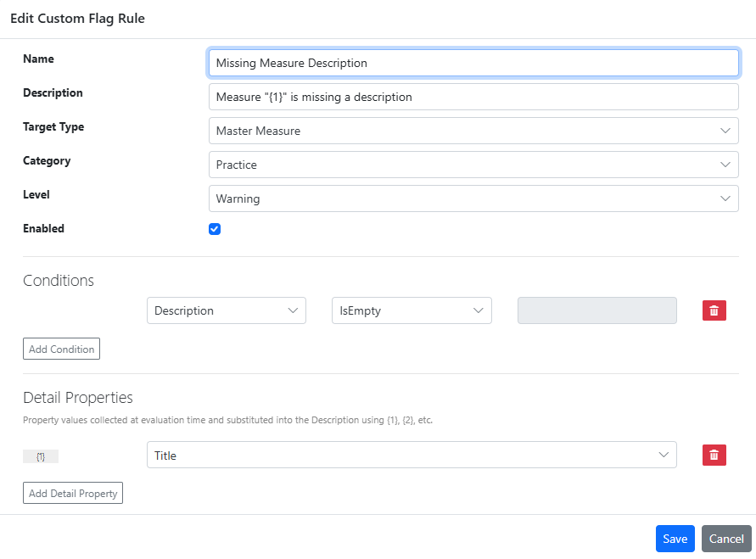Click the greyed-out condition value field

point(596,310)
